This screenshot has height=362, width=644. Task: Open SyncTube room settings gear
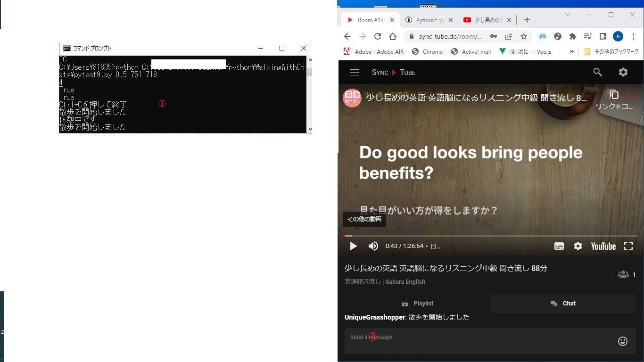pos(623,72)
